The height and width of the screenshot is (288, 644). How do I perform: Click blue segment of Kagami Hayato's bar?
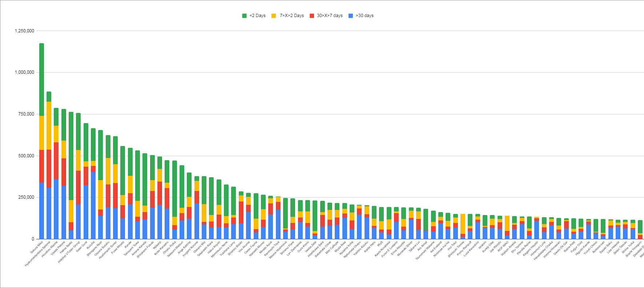coord(537,230)
